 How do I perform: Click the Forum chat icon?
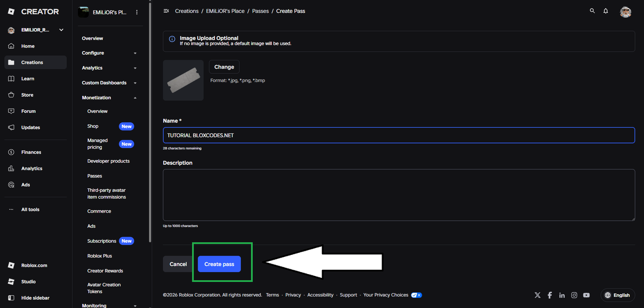tap(11, 111)
